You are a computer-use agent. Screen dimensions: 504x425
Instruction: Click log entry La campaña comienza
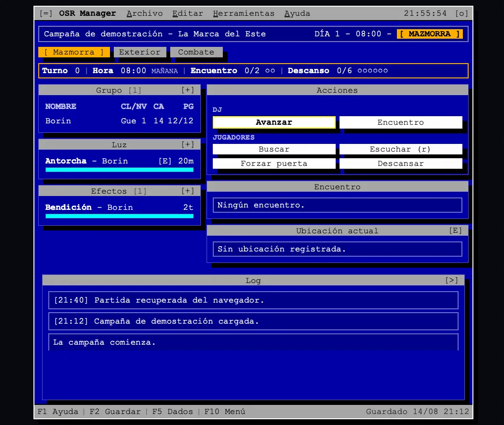[253, 342]
